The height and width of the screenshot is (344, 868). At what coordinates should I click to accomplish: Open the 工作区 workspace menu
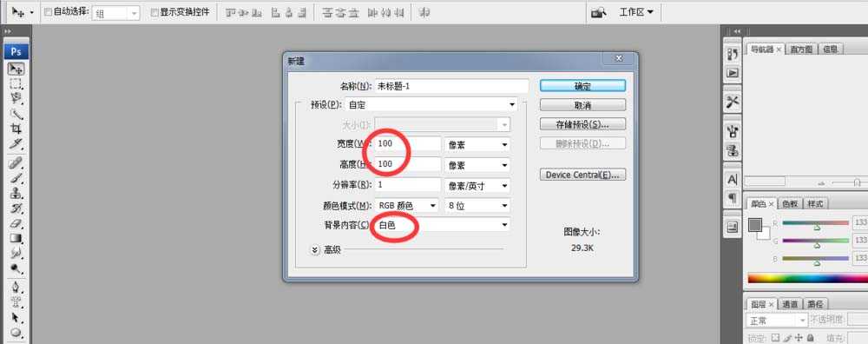tap(635, 11)
